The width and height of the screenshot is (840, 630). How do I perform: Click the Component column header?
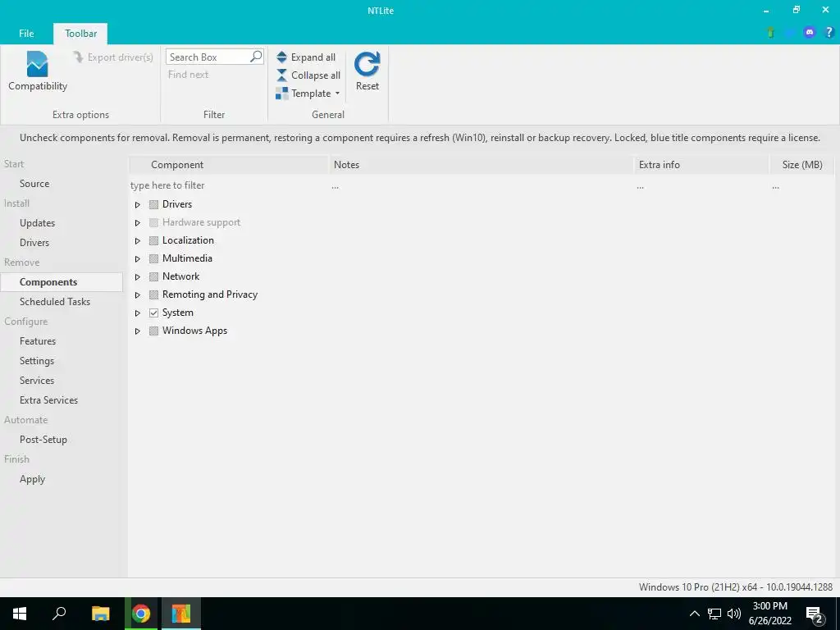pyautogui.click(x=229, y=164)
